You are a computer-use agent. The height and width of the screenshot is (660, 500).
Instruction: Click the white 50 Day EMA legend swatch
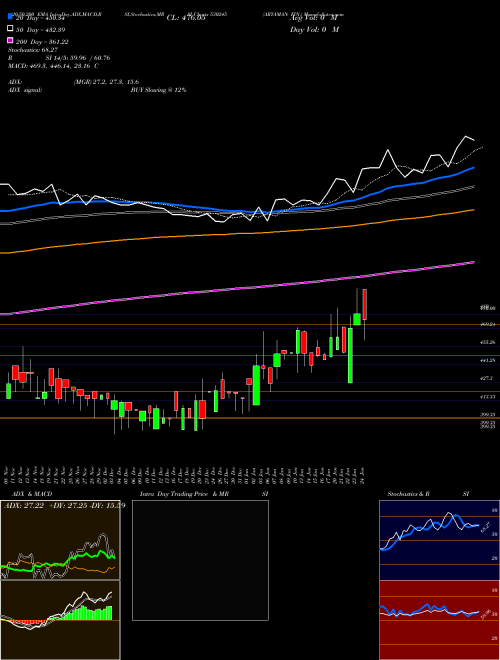(x=10, y=29)
